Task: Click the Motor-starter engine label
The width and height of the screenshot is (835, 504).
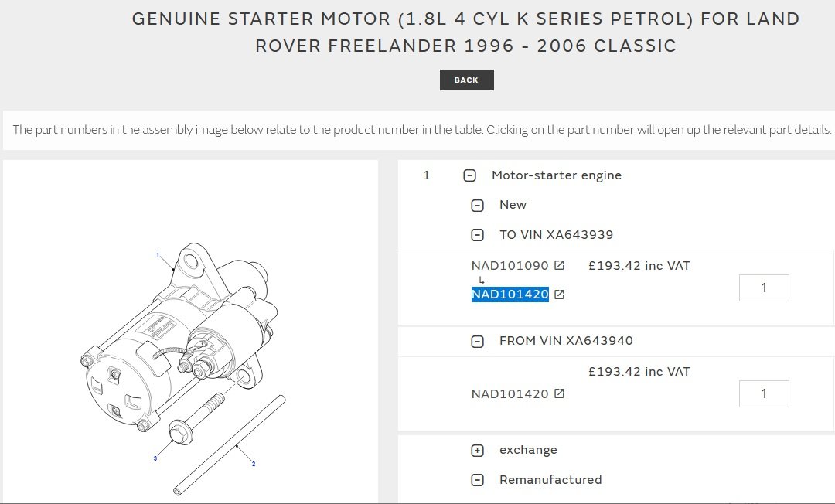Action: click(556, 175)
